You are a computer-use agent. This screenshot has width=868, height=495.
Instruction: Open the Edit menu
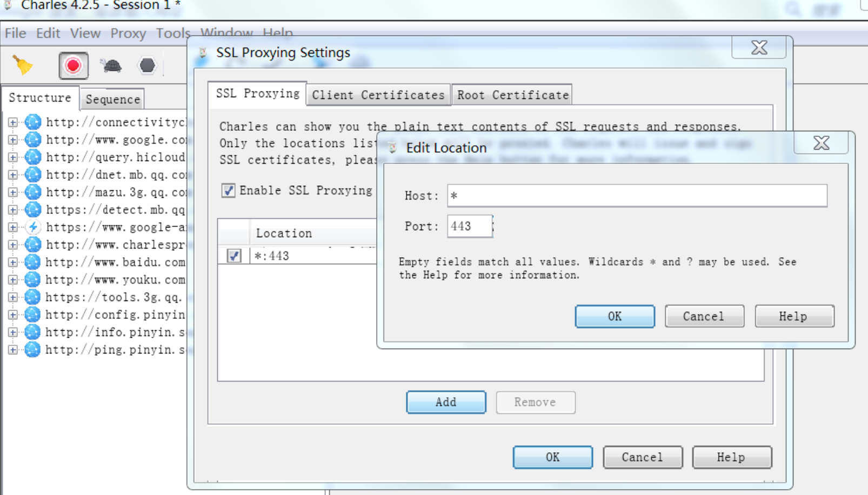[48, 34]
